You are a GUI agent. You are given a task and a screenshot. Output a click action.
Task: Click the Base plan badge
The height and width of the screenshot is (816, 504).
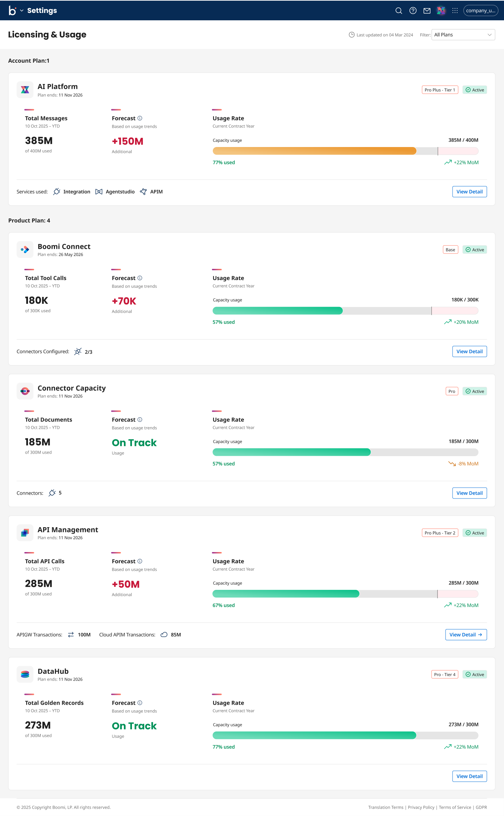pos(450,250)
